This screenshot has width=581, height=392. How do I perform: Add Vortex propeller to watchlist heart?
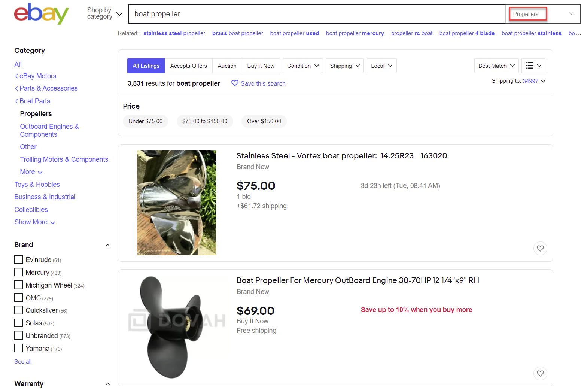pos(540,248)
